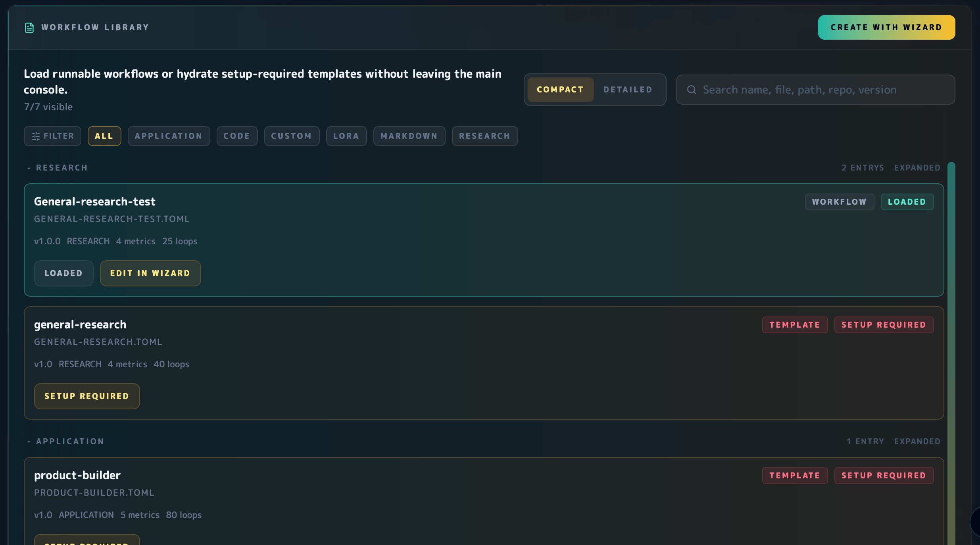Select the ALL category filter
The image size is (980, 545).
coord(104,136)
